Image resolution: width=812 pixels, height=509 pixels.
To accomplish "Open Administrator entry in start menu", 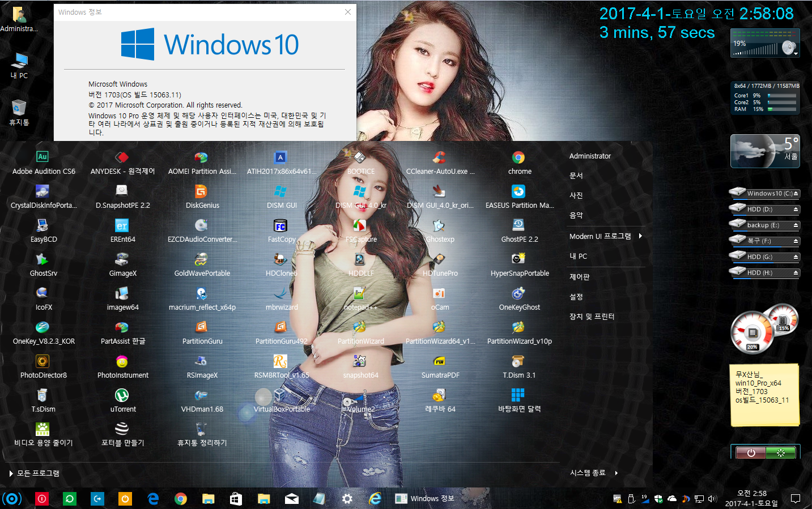I will 590,156.
